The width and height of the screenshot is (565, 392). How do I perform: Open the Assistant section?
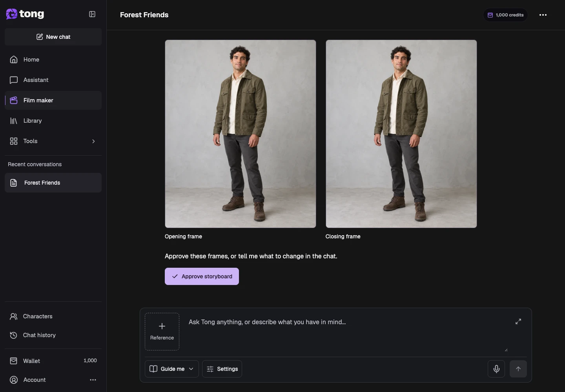53,80
